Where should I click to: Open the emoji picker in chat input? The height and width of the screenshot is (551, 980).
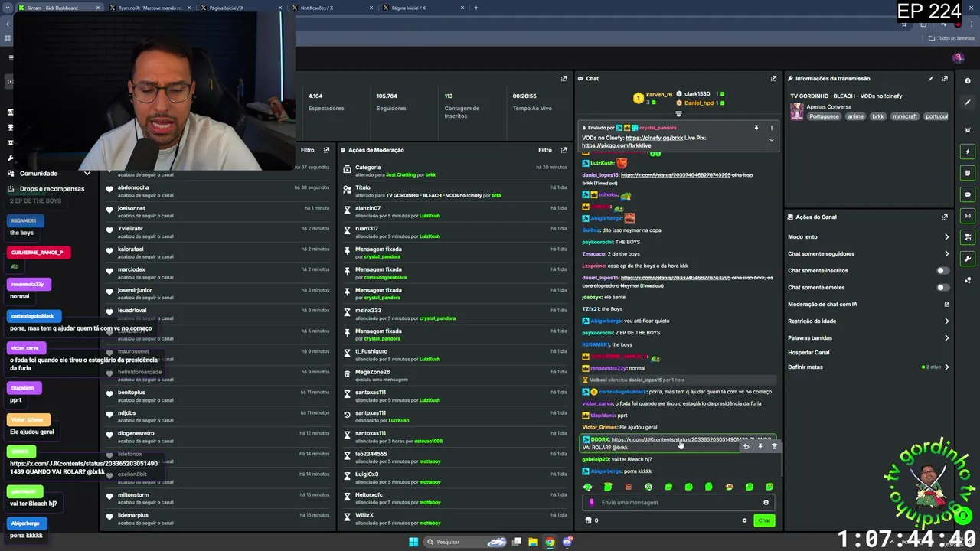click(x=766, y=503)
